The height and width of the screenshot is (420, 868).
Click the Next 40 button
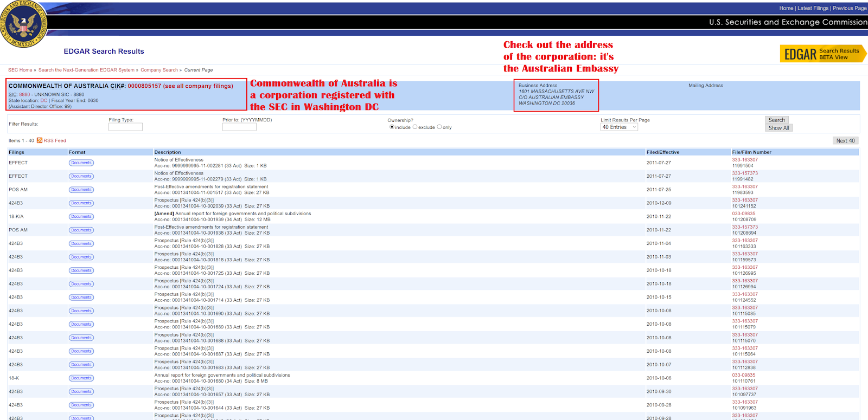[x=845, y=140]
